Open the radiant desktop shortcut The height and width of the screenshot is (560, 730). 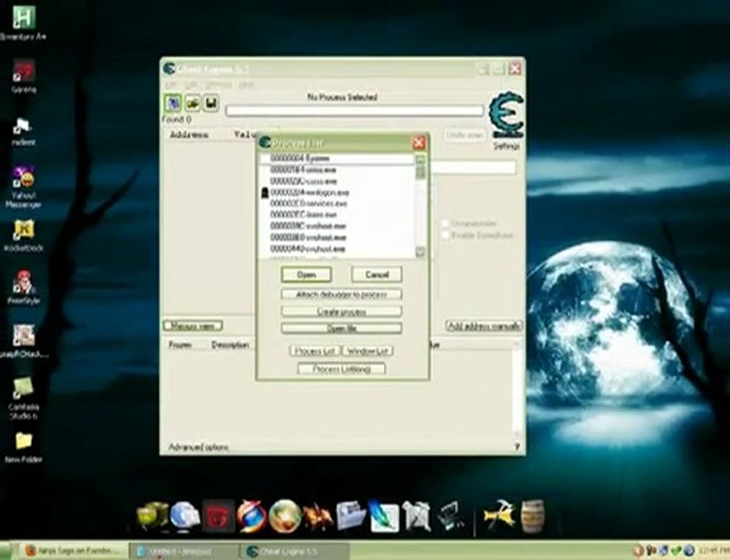(x=23, y=131)
